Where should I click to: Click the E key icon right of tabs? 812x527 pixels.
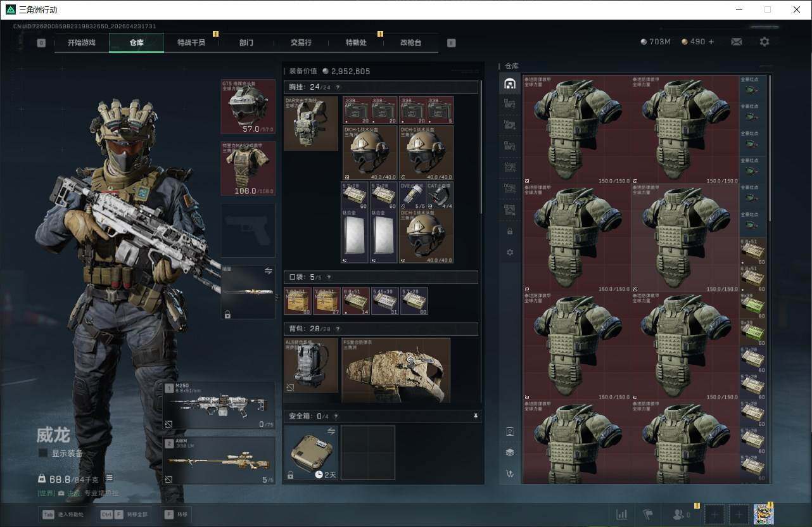click(451, 43)
